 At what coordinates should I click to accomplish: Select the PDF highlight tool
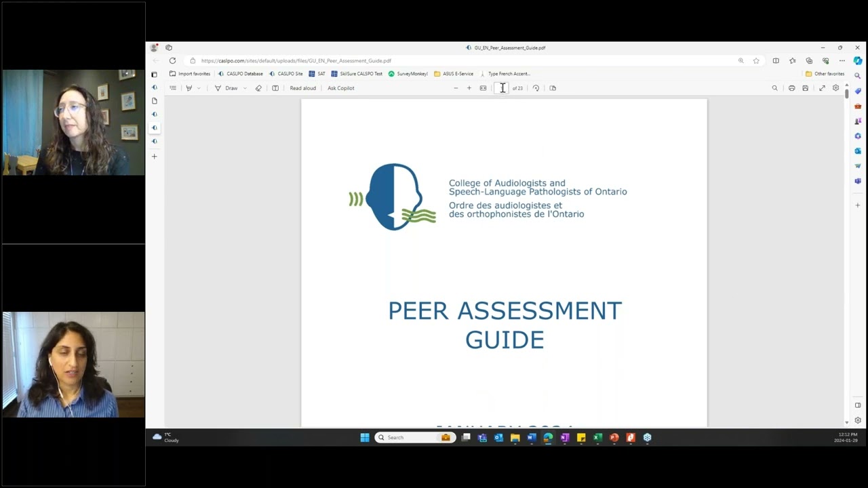coord(189,88)
